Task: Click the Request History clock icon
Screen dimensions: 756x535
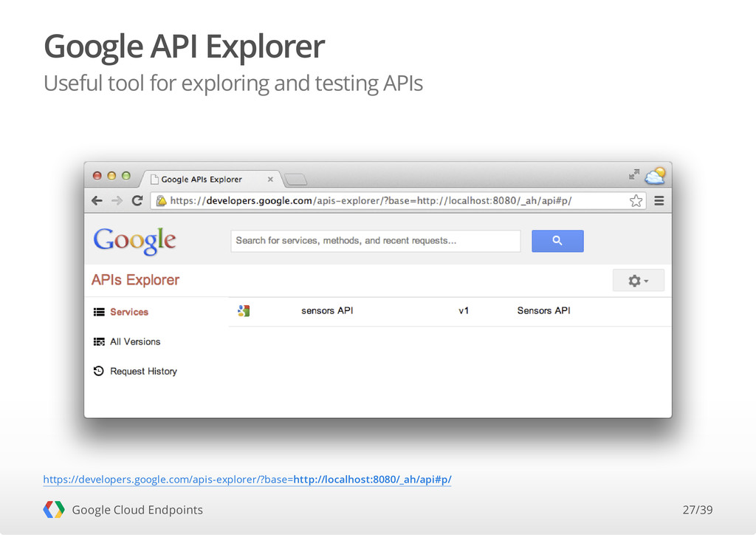Action: click(99, 371)
